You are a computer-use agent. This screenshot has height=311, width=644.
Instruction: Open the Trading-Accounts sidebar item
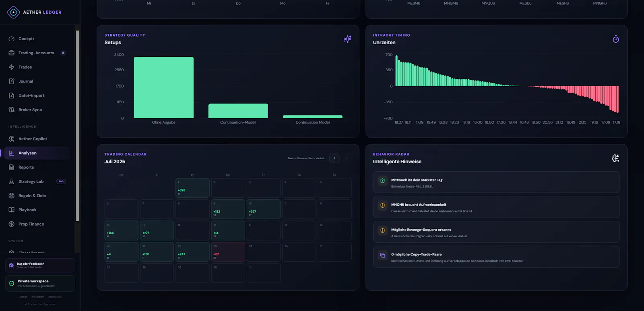[37, 53]
